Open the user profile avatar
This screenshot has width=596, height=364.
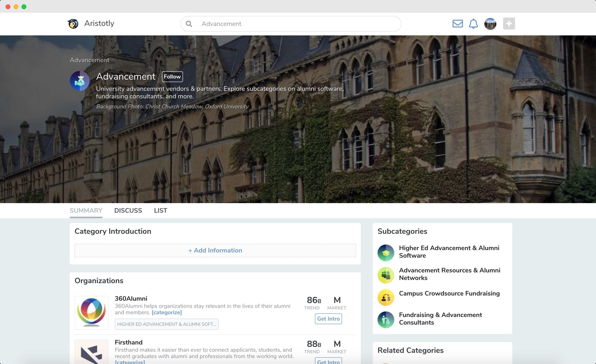click(x=490, y=24)
